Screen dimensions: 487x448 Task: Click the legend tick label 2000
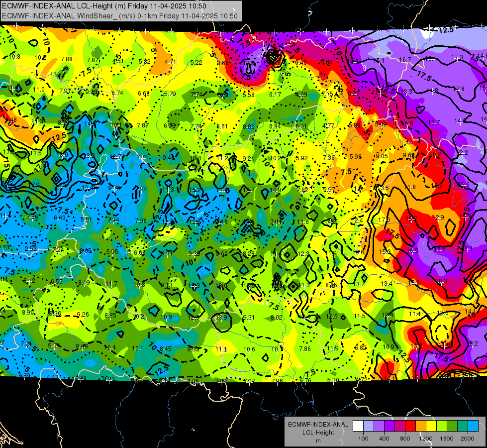click(468, 439)
